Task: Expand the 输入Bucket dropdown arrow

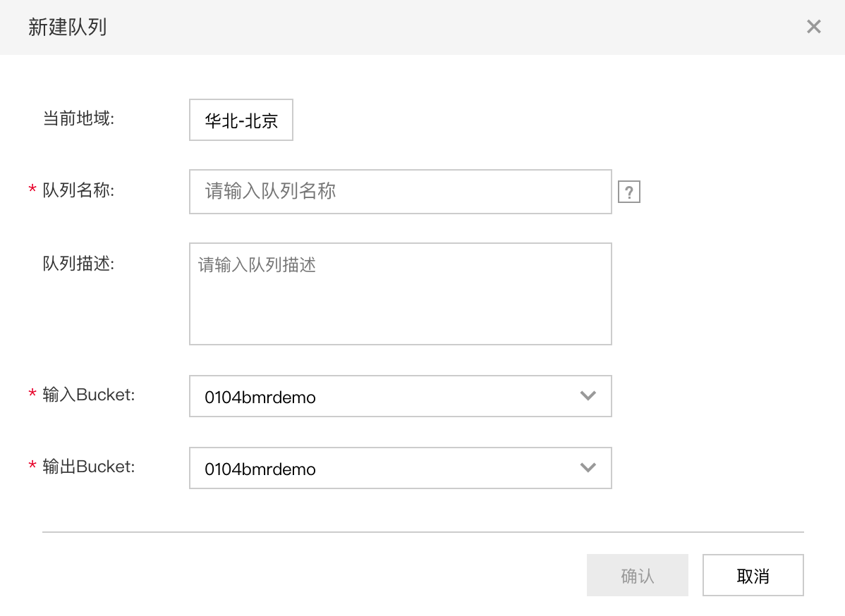Action: coord(588,396)
